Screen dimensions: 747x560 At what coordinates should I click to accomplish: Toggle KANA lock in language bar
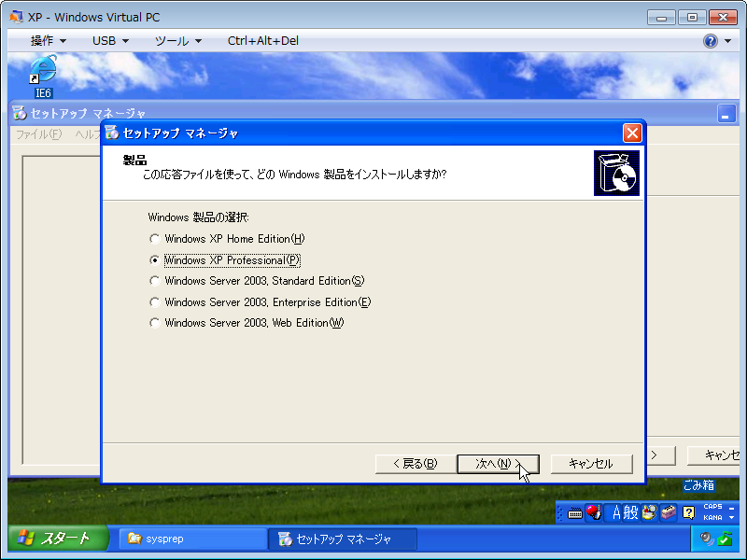[x=712, y=518]
